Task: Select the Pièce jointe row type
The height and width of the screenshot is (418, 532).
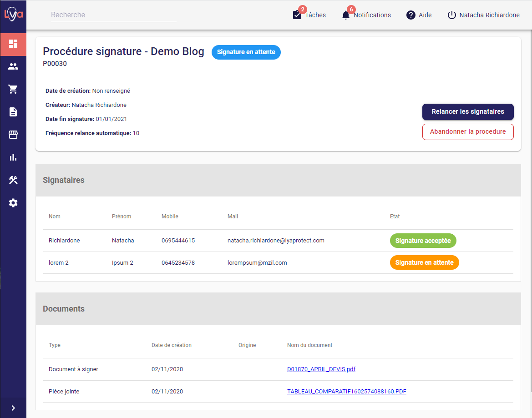Action: coord(64,392)
